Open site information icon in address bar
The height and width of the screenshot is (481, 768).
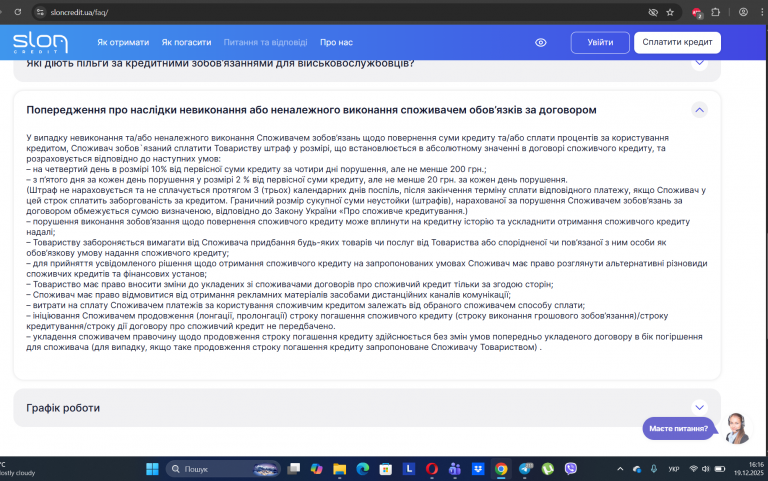[41, 12]
